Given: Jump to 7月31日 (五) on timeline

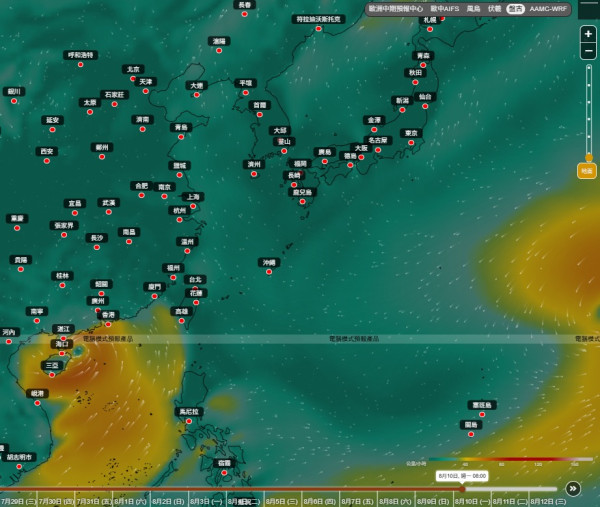Looking at the screenshot, I should click(94, 501).
